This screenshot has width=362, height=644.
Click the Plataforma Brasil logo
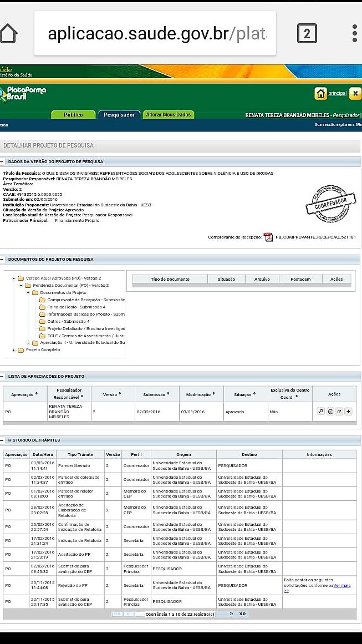pos(23,93)
